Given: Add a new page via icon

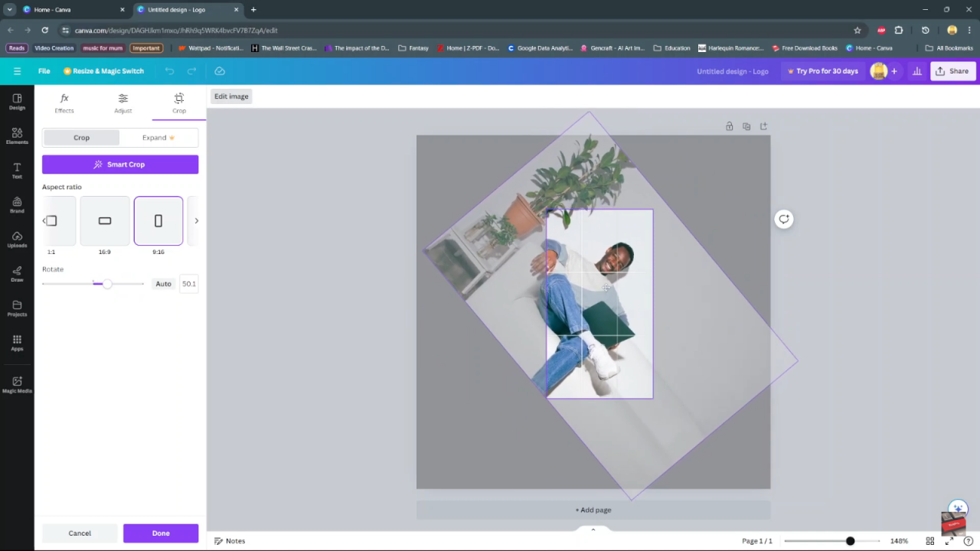Looking at the screenshot, I should 763,126.
